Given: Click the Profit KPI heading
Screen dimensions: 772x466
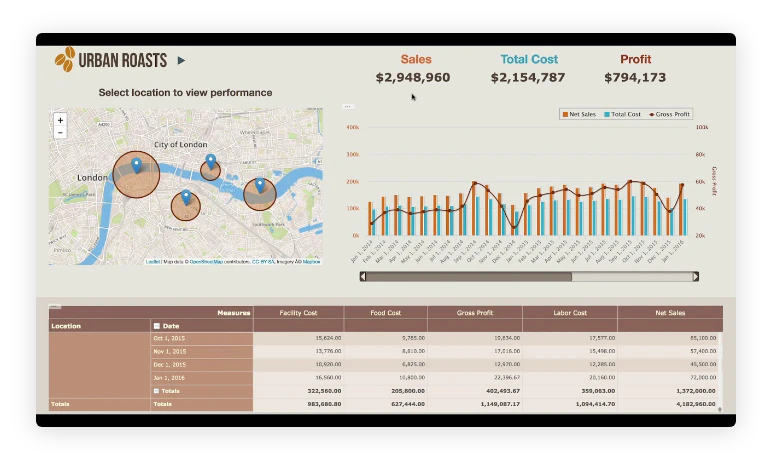Looking at the screenshot, I should coord(636,59).
